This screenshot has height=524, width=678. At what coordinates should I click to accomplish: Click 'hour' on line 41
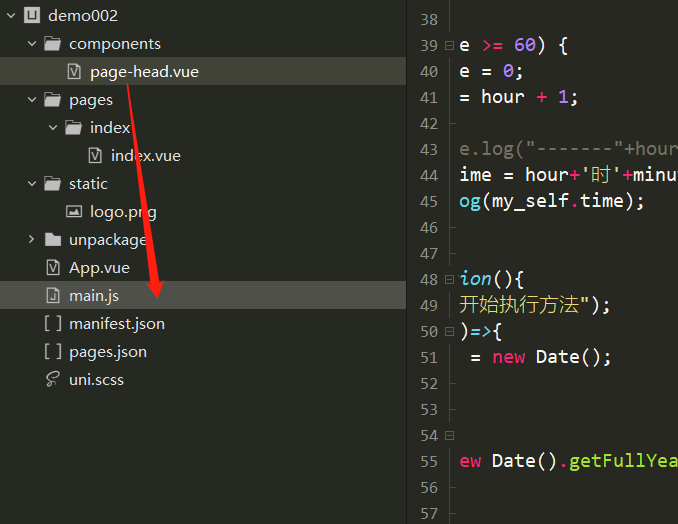503,97
